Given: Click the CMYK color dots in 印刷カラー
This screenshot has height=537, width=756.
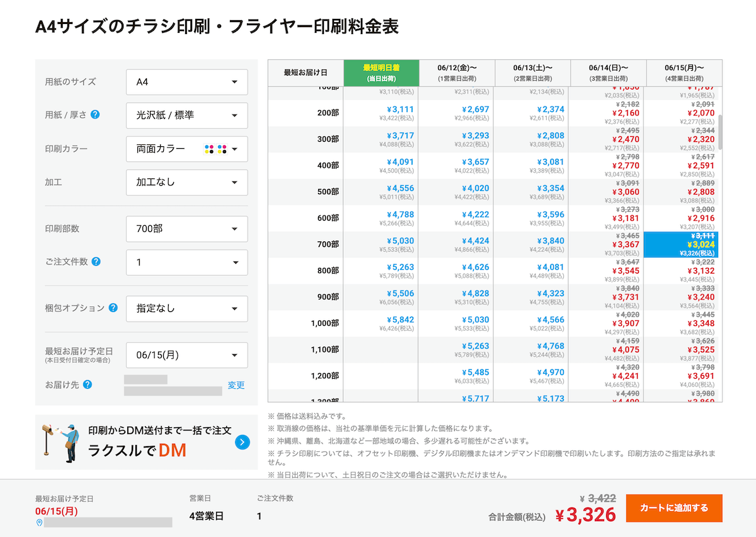Looking at the screenshot, I should coord(215,149).
